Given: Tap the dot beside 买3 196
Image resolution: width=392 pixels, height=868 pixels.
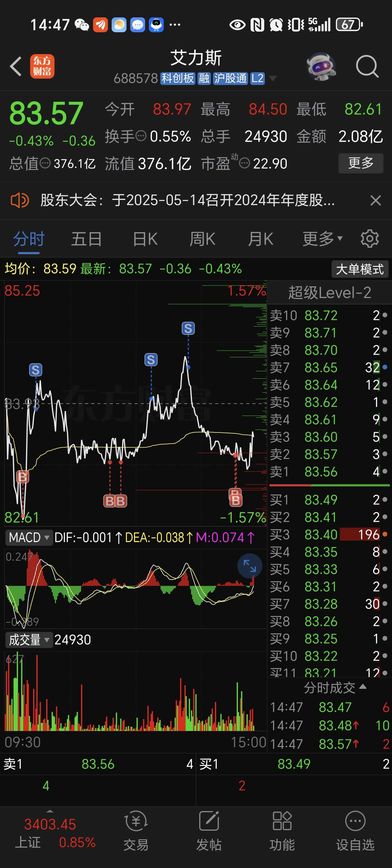Looking at the screenshot, I should pos(385,534).
